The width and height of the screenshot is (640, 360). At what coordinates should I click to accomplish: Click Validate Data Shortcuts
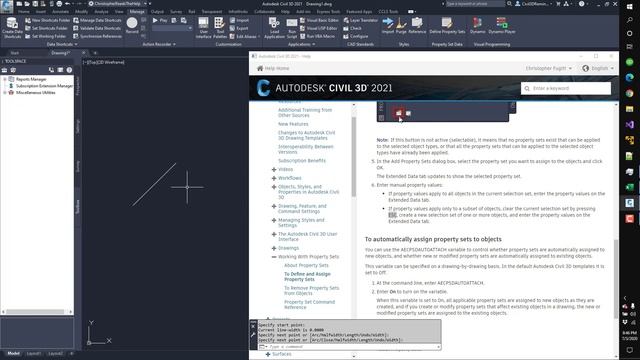97,28
